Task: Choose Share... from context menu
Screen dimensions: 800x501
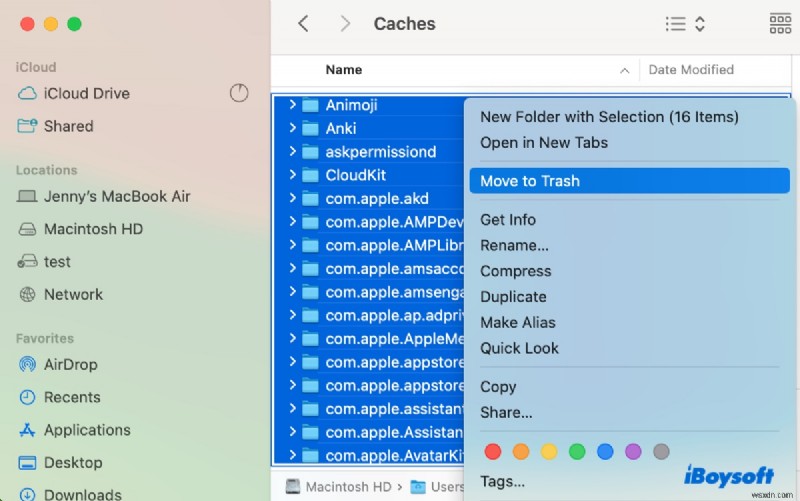Action: coord(506,412)
